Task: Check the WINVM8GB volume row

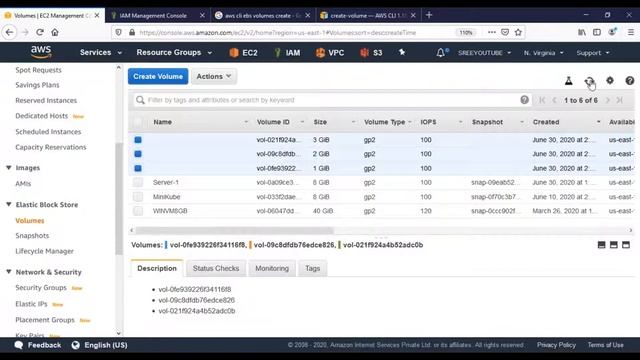Action: click(x=138, y=211)
